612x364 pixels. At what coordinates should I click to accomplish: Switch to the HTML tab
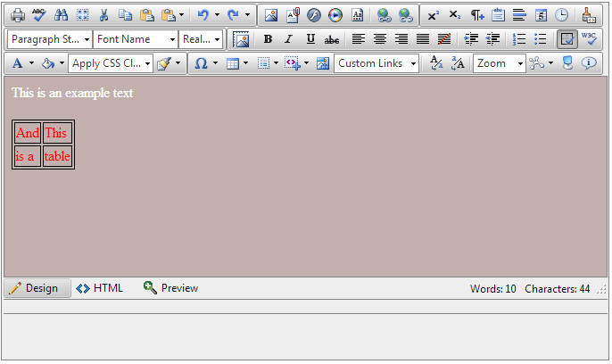click(100, 288)
